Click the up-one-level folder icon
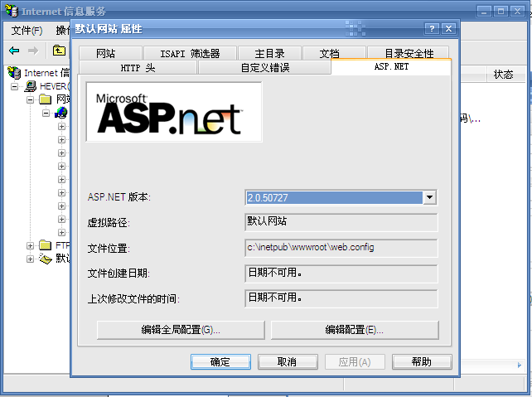Screen dimensions: 532x397 click(x=59, y=51)
